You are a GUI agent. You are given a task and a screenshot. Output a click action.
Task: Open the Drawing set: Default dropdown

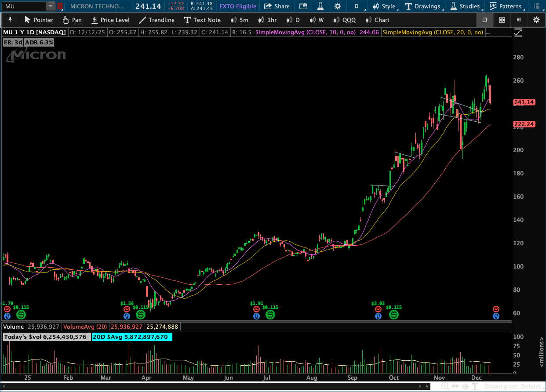[x=514, y=386]
